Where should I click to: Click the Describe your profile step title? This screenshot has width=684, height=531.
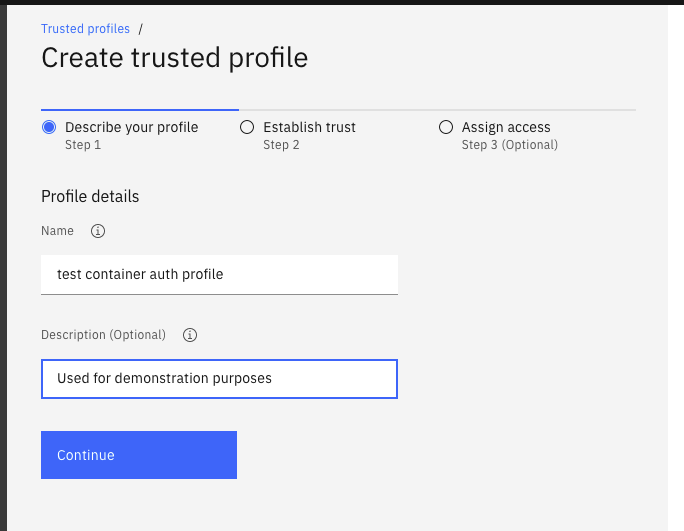pos(131,127)
